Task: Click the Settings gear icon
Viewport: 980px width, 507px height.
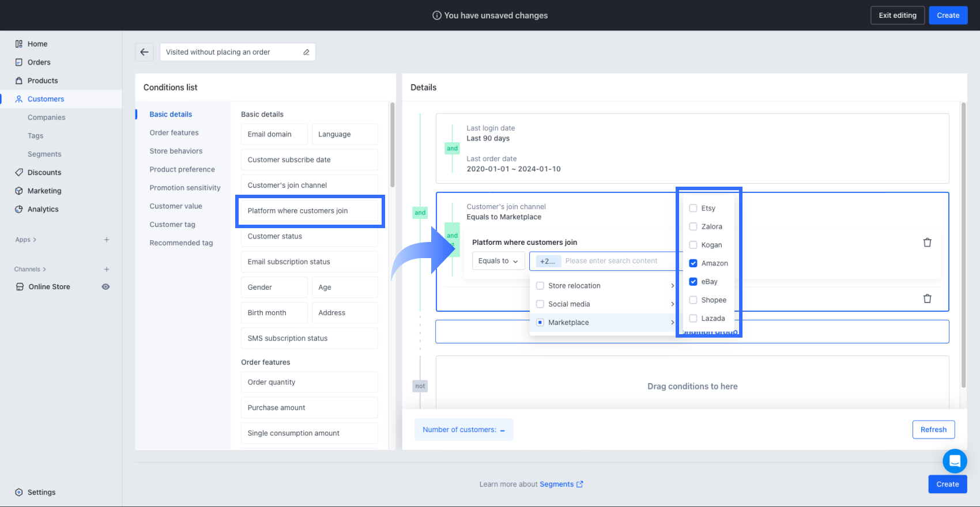Action: [19, 493]
